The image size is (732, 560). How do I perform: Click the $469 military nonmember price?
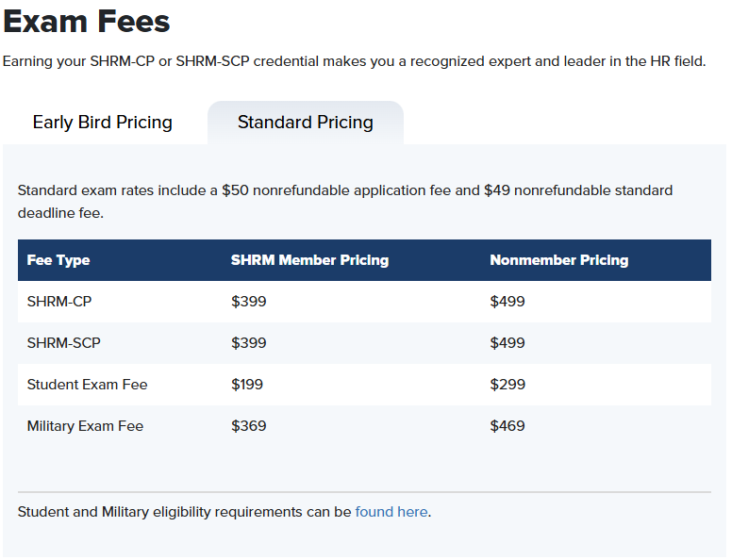click(507, 426)
